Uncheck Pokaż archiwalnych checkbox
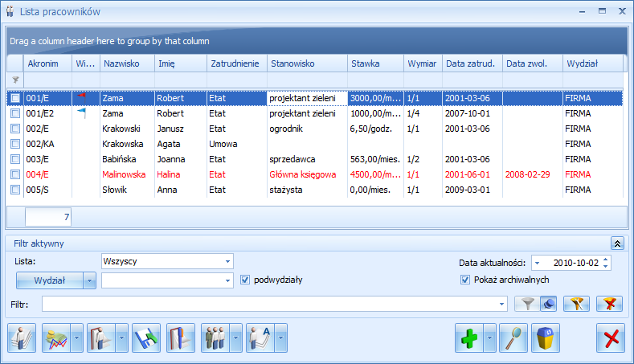 click(465, 280)
